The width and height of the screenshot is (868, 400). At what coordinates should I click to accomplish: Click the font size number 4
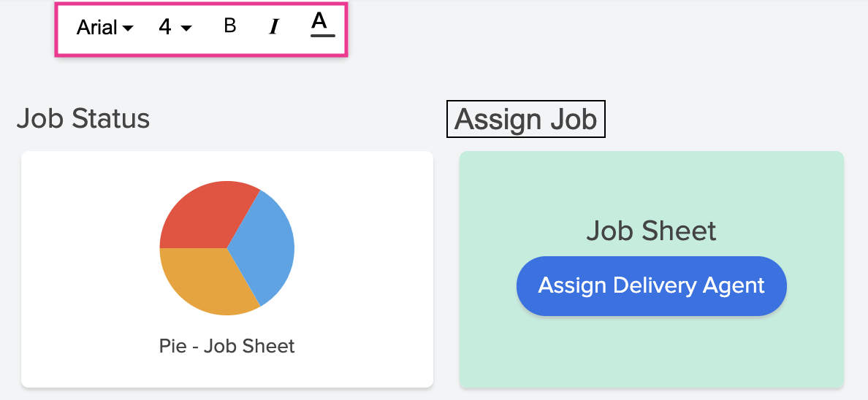(x=165, y=28)
